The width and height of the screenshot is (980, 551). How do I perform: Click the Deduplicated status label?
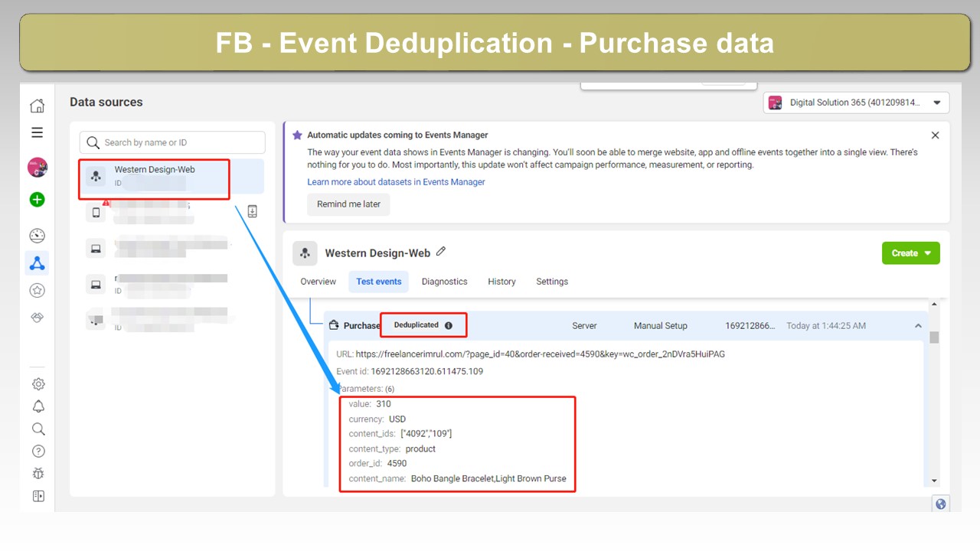click(x=416, y=325)
